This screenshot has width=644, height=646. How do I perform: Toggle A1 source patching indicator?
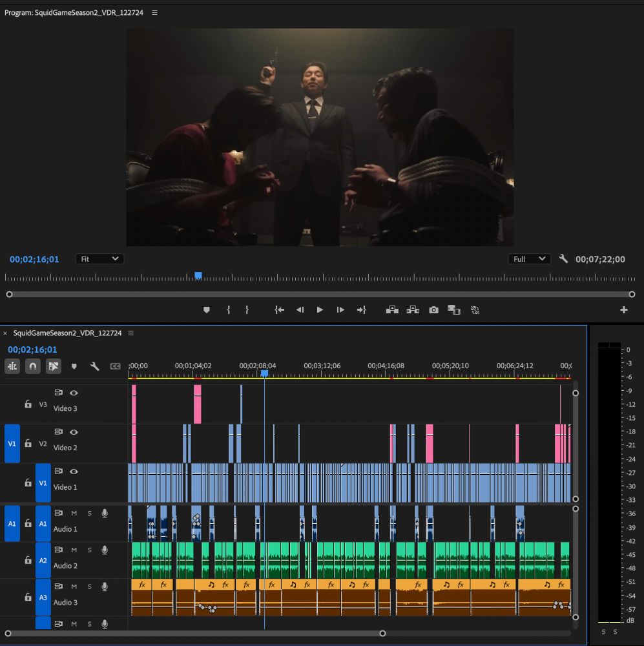[x=12, y=524]
